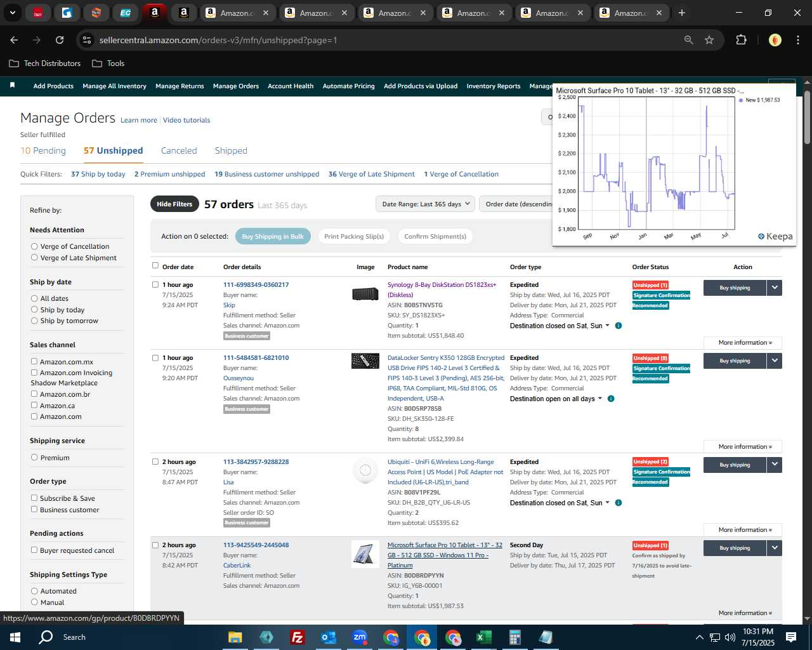Viewport: 812px width, 650px height.
Task: Show hidden system tray icons
Action: coord(700,637)
